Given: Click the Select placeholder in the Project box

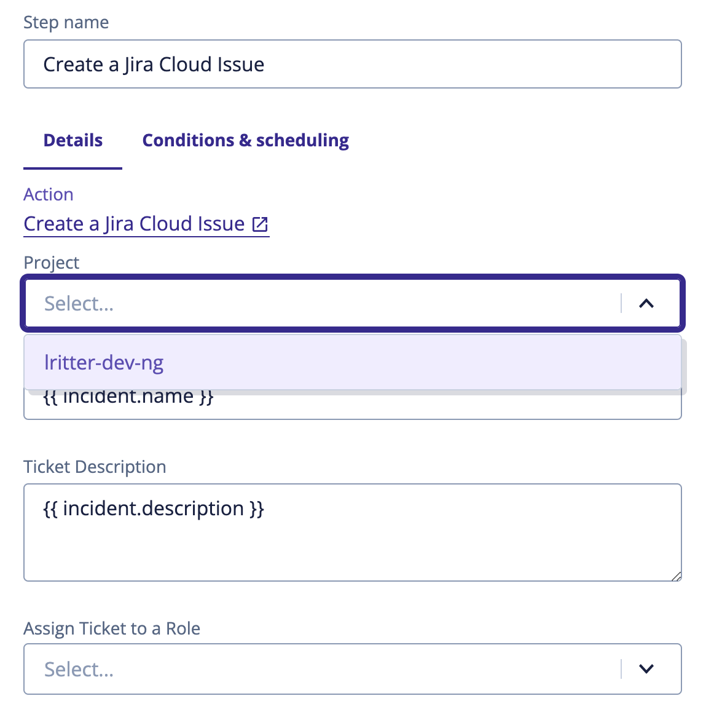Looking at the screenshot, I should 79,303.
